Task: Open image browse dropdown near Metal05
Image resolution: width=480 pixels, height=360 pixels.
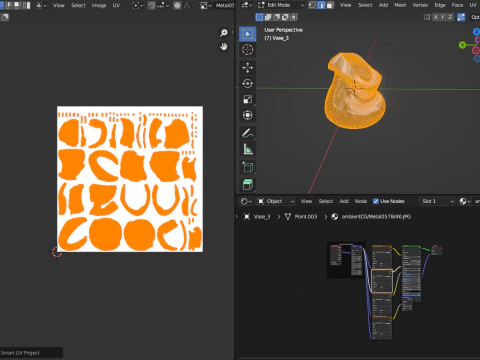Action: [206, 5]
